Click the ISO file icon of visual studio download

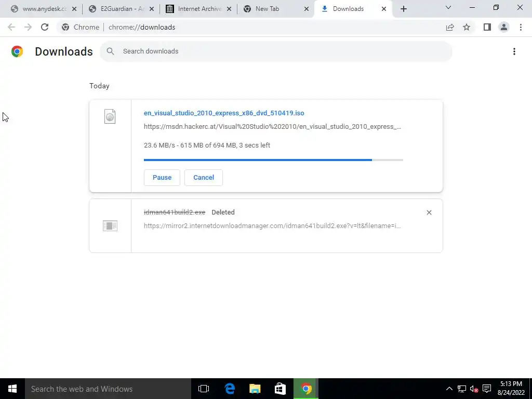pos(110,116)
